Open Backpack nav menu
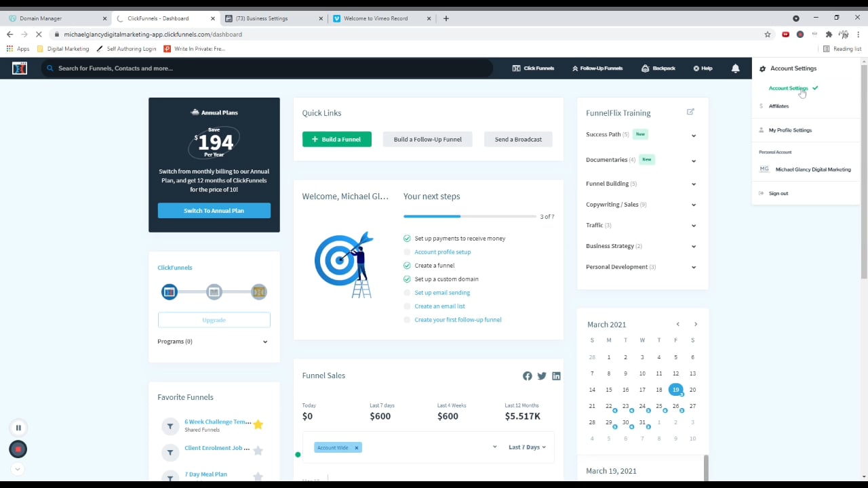This screenshot has width=868, height=488. (658, 68)
